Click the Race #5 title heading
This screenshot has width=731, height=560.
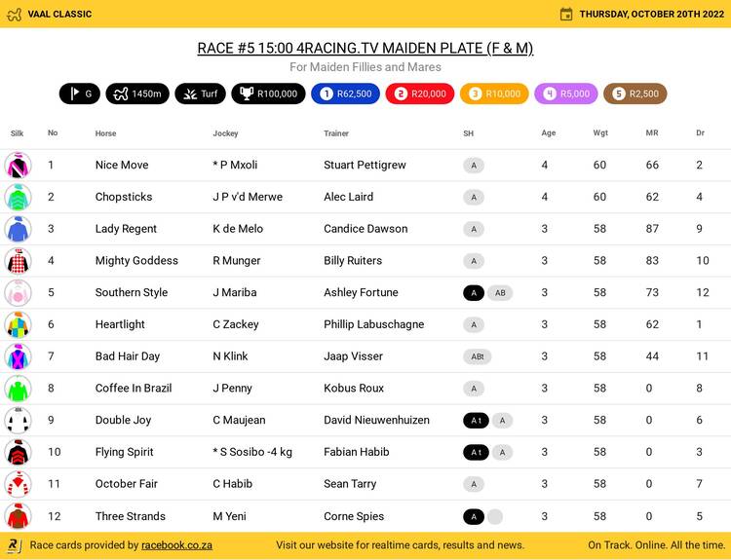365,48
